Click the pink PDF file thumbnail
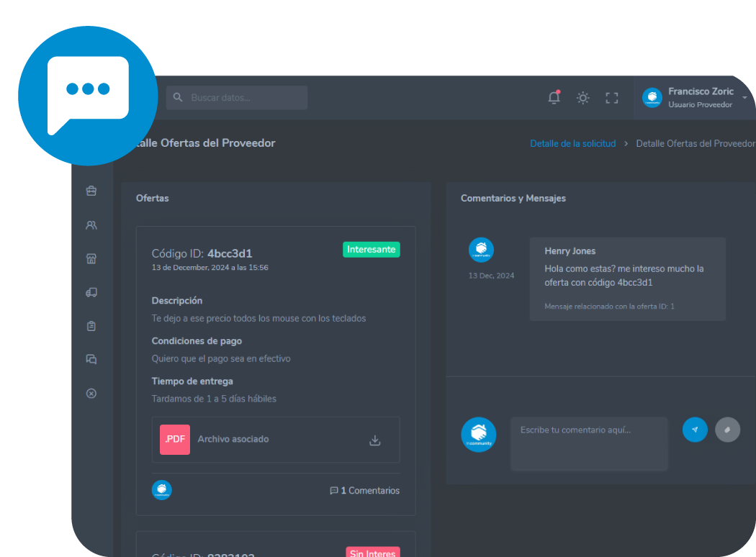 pyautogui.click(x=175, y=440)
